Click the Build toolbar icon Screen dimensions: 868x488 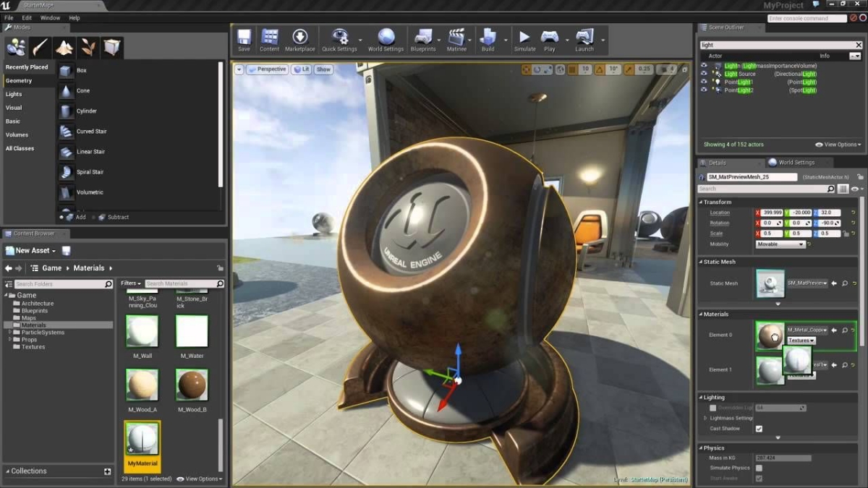488,37
